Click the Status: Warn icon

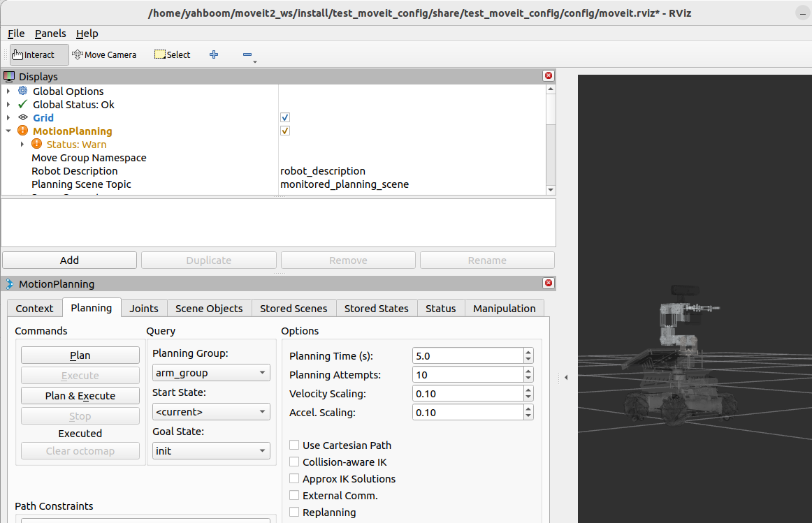(x=36, y=144)
